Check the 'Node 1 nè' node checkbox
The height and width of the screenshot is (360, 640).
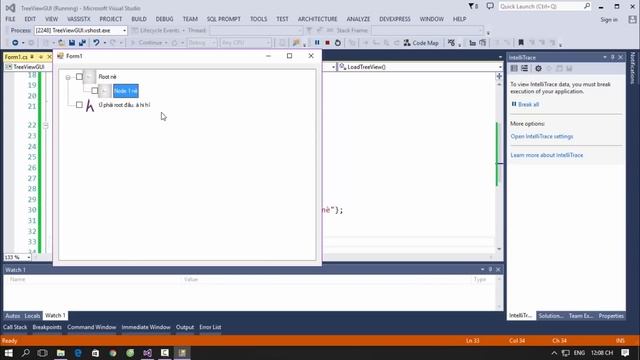pyautogui.click(x=94, y=91)
